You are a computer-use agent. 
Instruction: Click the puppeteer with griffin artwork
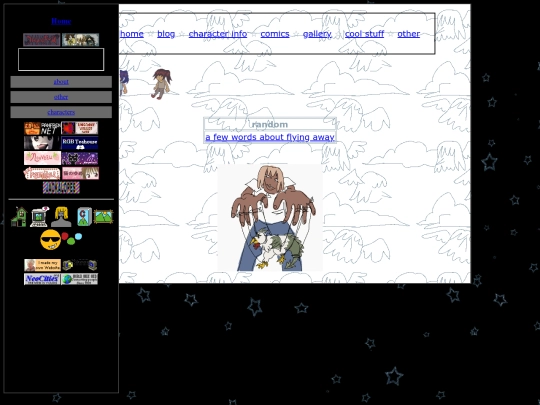(x=270, y=218)
